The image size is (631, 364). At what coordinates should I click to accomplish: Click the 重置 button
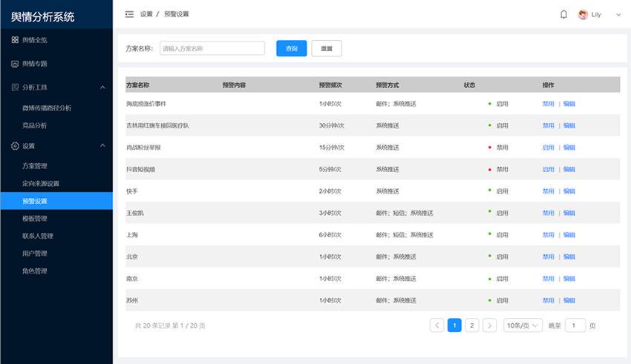(327, 49)
